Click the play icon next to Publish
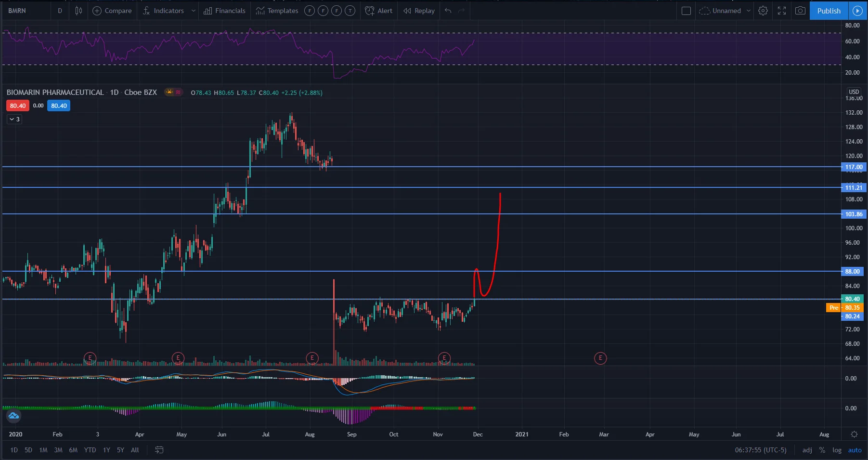The image size is (868, 460). tap(857, 11)
